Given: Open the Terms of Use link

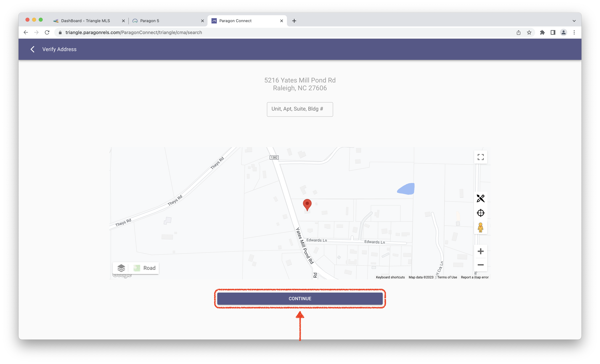Looking at the screenshot, I should tap(447, 277).
